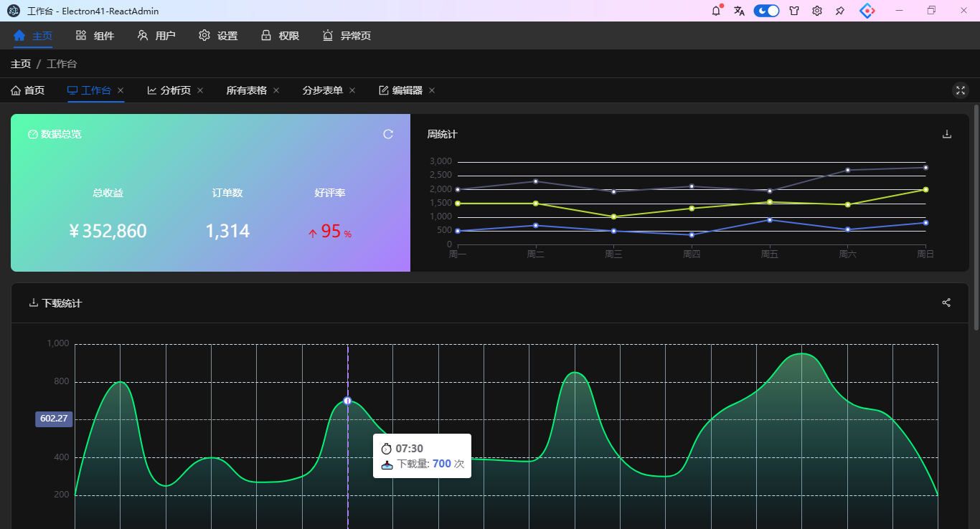Click the Electron app logo in the title bar
The image size is (980, 529).
(14, 11)
